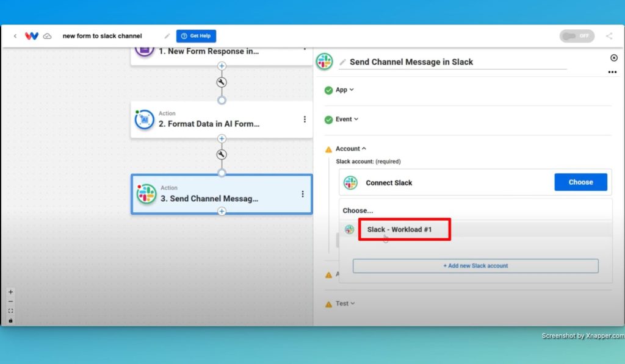Click green check beside Event
This screenshot has width=625, height=364.
point(328,120)
